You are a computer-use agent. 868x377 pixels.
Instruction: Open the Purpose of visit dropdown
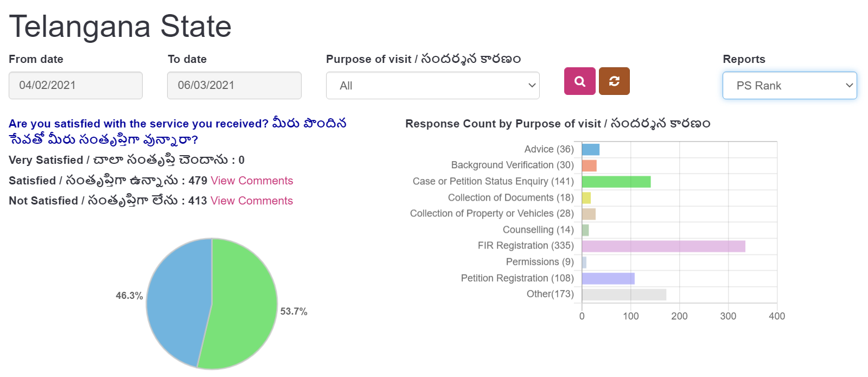point(432,86)
